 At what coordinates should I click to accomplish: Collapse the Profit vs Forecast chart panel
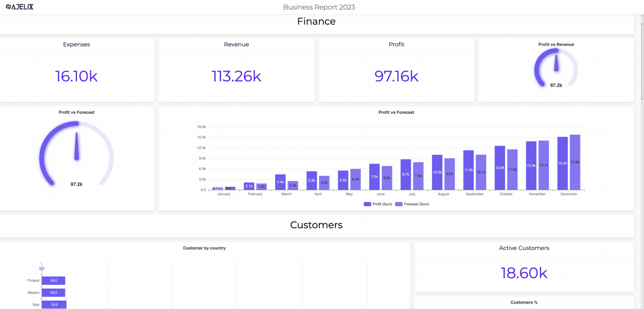(x=396, y=112)
